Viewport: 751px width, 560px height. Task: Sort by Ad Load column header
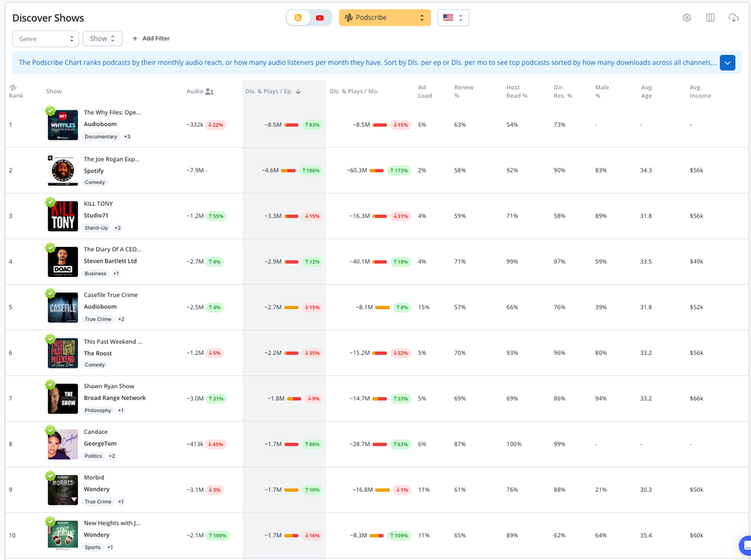click(425, 92)
